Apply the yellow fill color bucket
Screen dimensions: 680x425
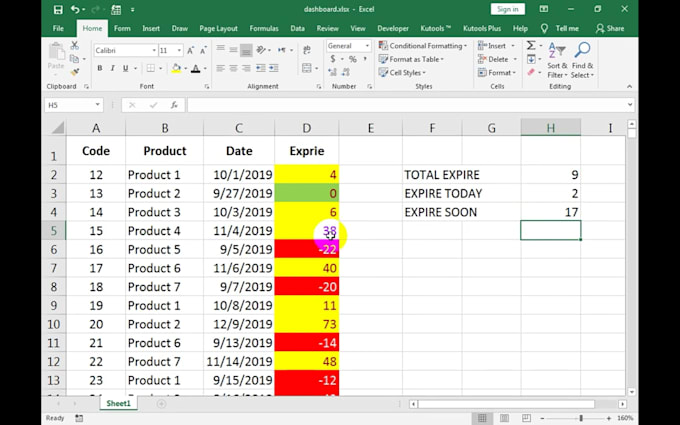pos(176,68)
